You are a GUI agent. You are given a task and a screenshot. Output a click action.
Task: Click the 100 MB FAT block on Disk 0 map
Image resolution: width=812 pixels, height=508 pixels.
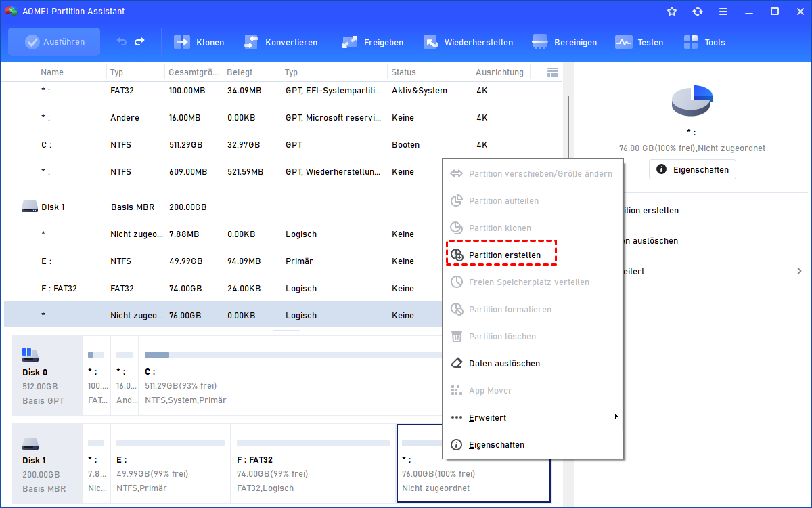click(x=96, y=375)
